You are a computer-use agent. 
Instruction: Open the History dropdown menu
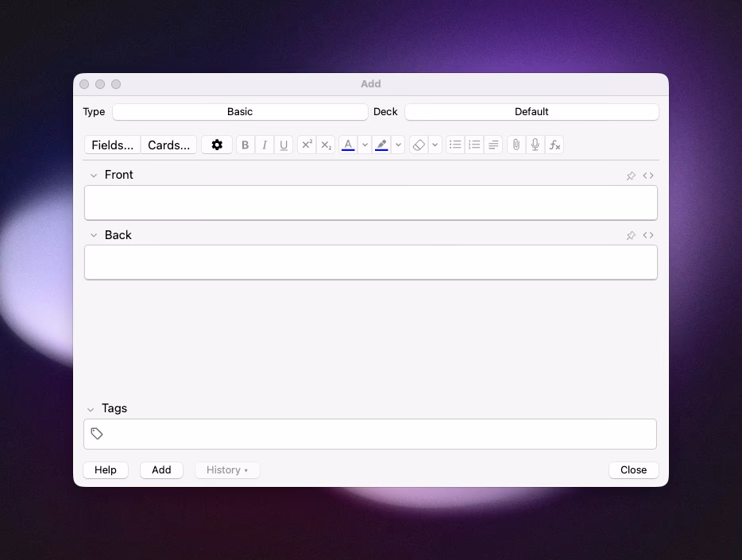pyautogui.click(x=227, y=469)
